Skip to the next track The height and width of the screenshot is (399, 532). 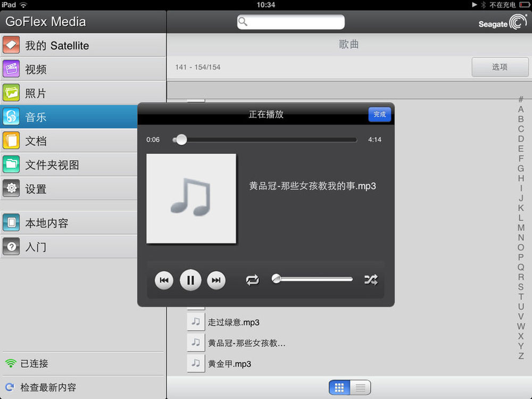pos(216,280)
